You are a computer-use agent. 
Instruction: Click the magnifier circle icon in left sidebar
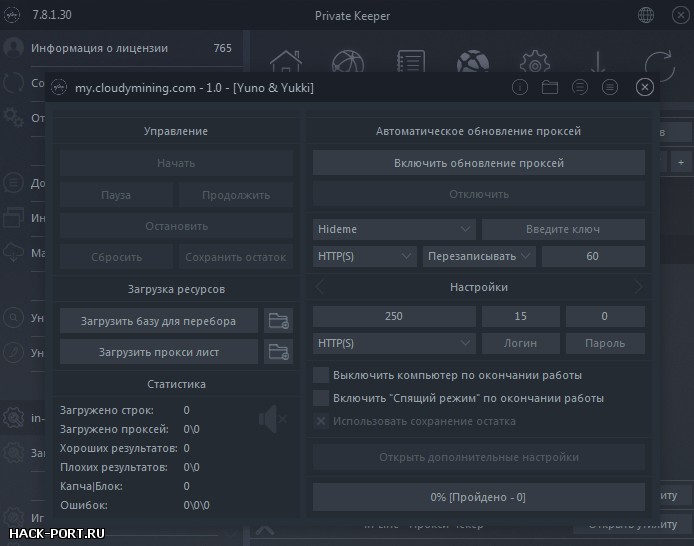pos(13,318)
